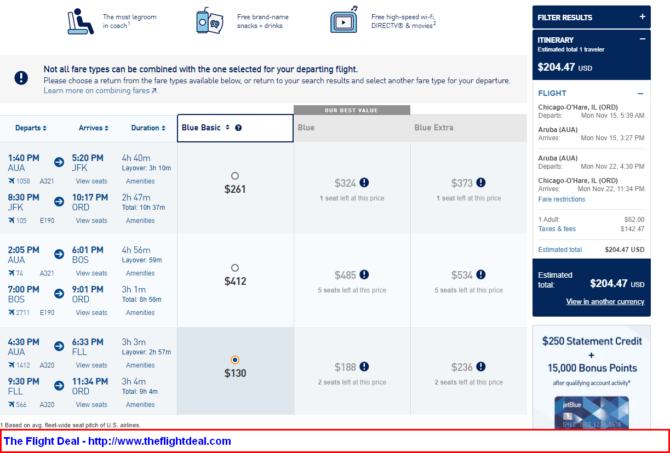The width and height of the screenshot is (670, 453).
Task: Click plane icon for flight 1058
Action: [x=11, y=181]
